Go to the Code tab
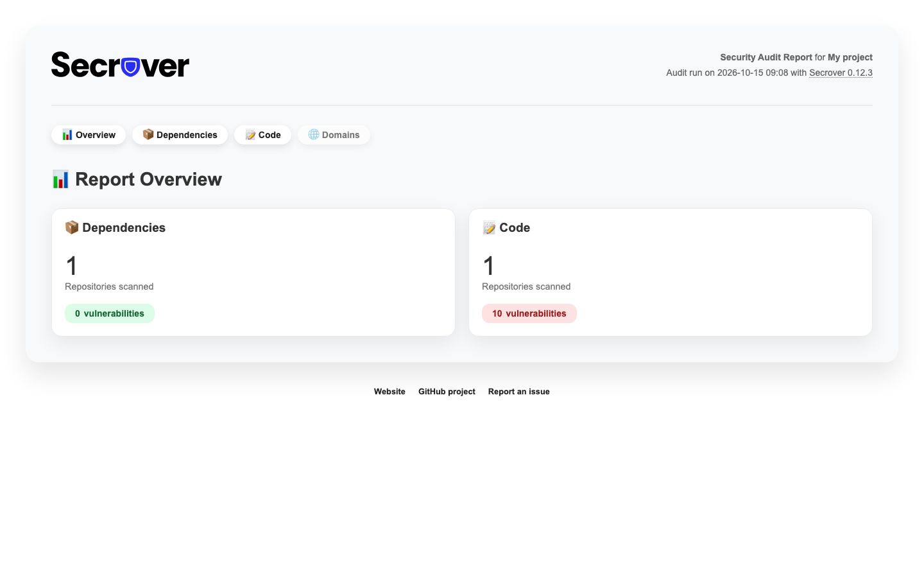 [x=262, y=135]
